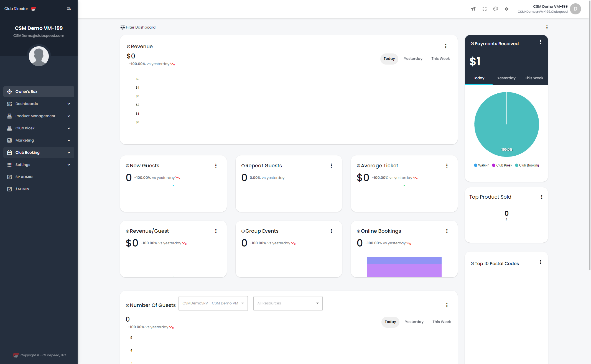Expand the Settings sidebar menu
This screenshot has width=591, height=364.
[39, 165]
